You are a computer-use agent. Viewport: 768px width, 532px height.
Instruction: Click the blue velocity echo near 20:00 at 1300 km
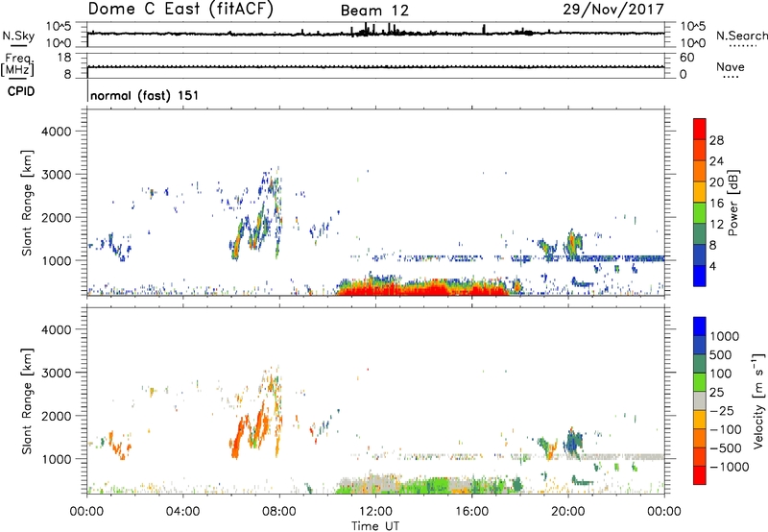pos(571,443)
